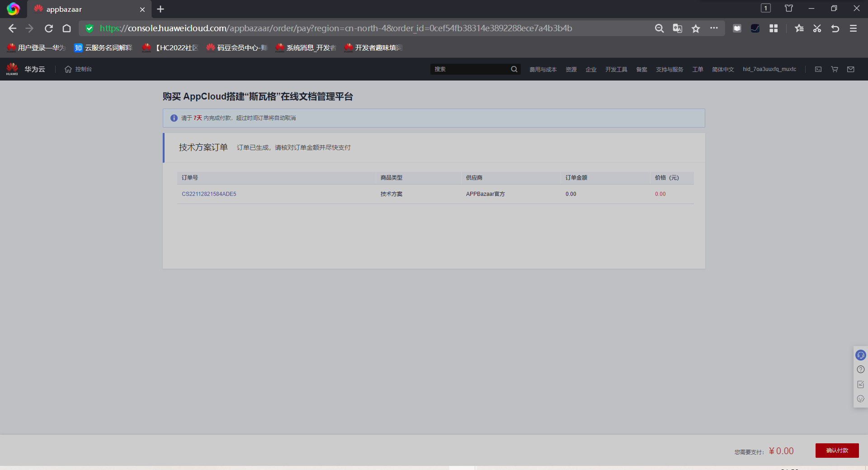Click the Huawei Cloud logo
Image resolution: width=868 pixels, height=470 pixels.
pyautogui.click(x=25, y=69)
